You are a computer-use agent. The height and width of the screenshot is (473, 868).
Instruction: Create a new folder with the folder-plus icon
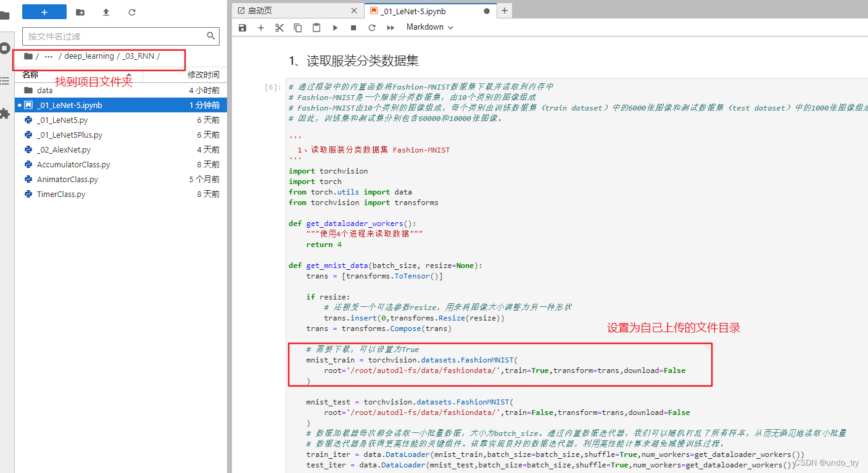click(80, 12)
